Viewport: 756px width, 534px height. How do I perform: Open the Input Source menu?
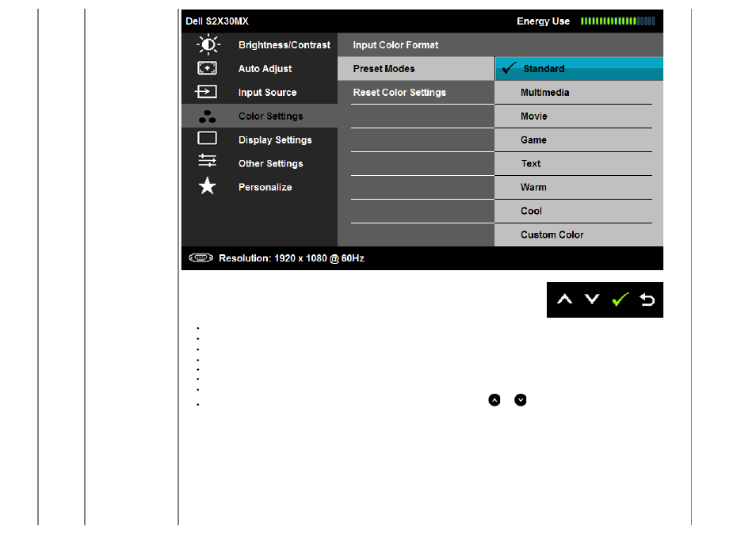[259, 92]
